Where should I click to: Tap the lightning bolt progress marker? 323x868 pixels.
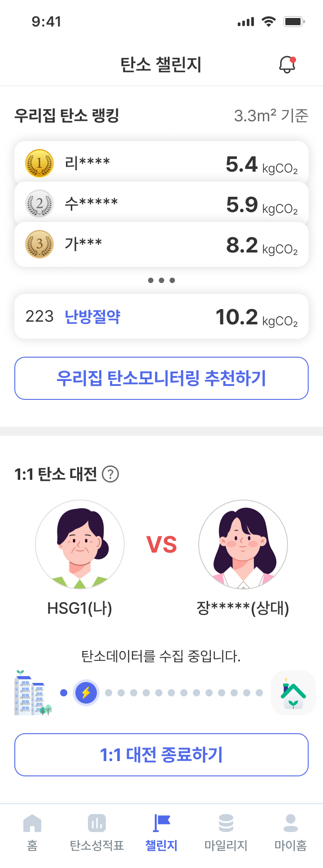tap(86, 693)
